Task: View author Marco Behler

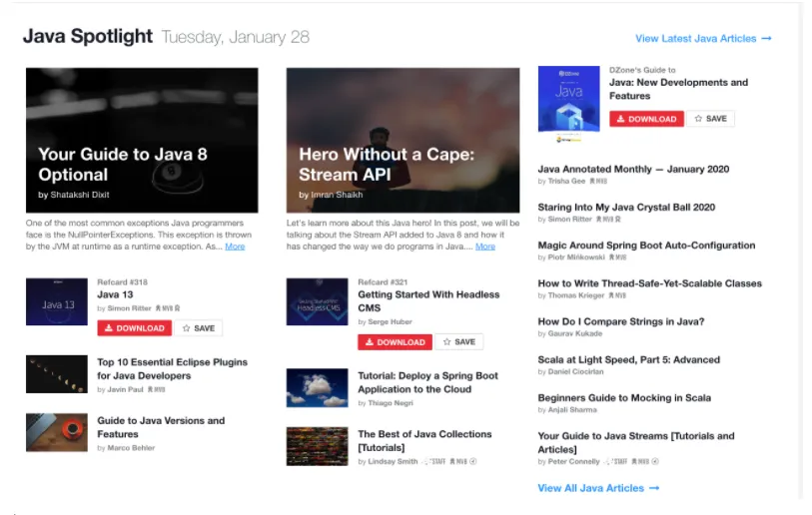Action: [x=131, y=448]
